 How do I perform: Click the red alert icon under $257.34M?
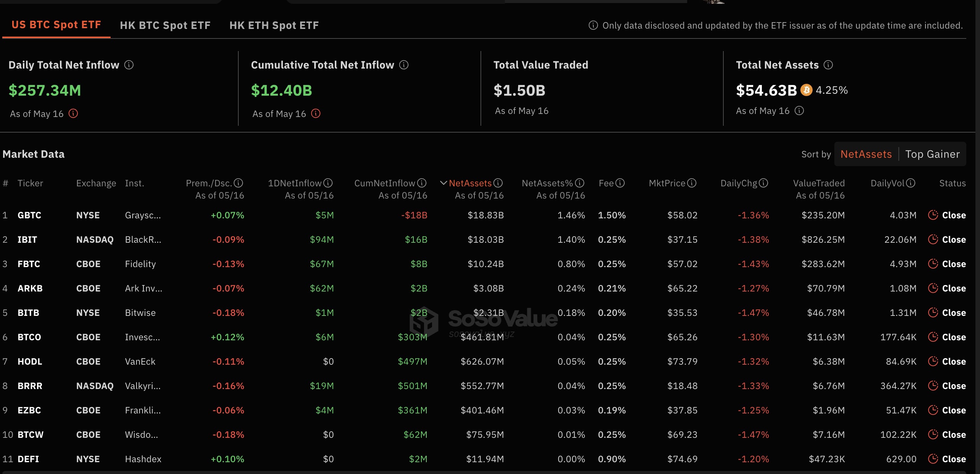click(73, 114)
